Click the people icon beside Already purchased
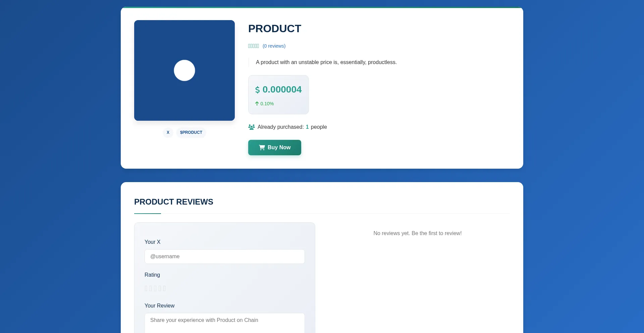This screenshot has width=644, height=333. point(252,127)
